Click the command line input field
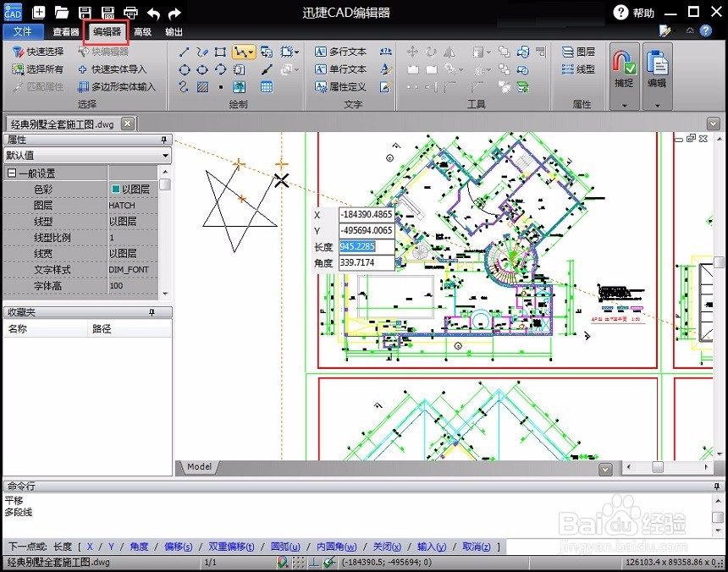 pyautogui.click(x=615, y=547)
